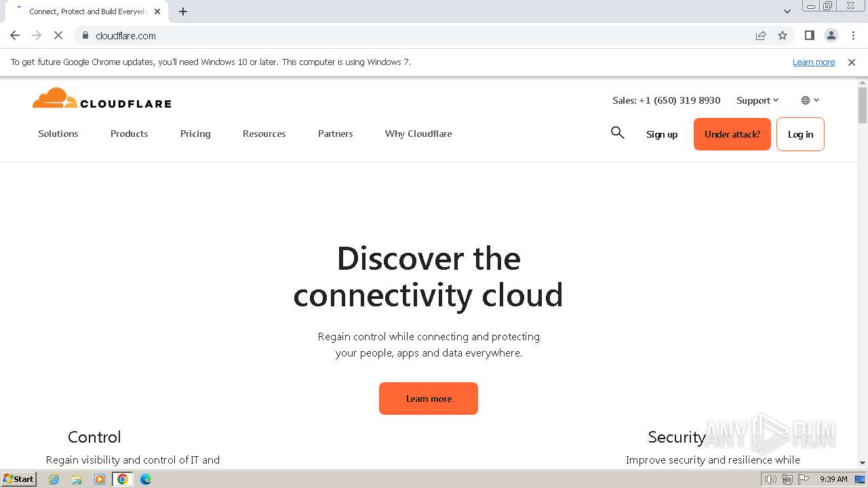Click the page vertical scrollbar thumb
868x488 pixels.
[863, 105]
